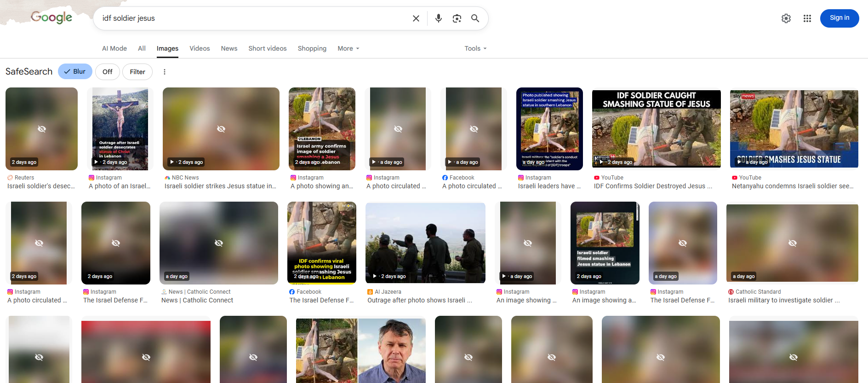Click play icon on the NBC News thumbnail

pyautogui.click(x=171, y=162)
